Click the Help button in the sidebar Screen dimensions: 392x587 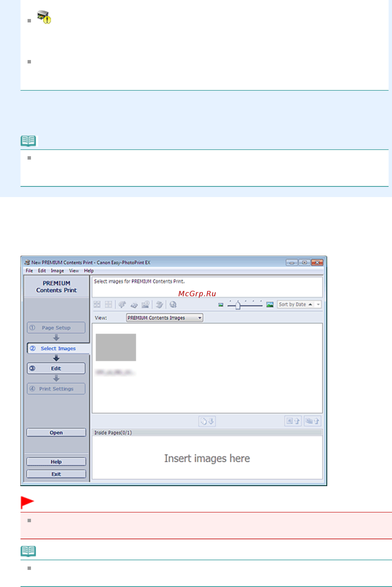coord(56,462)
